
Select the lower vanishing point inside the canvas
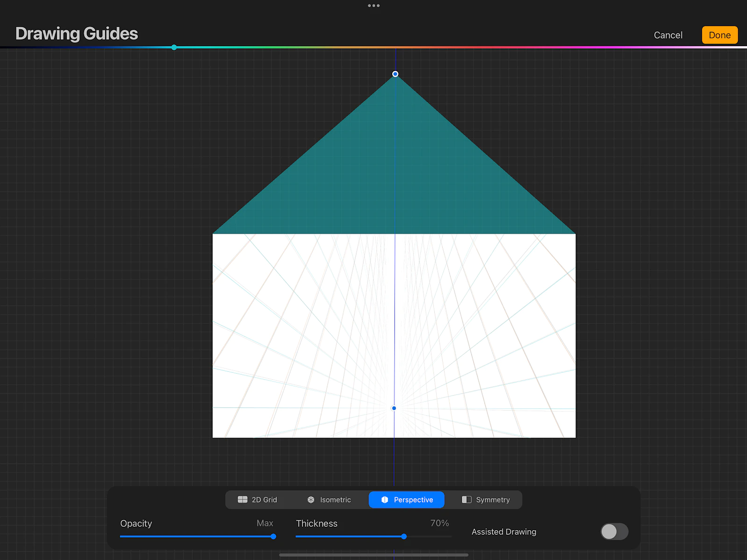tap(394, 408)
